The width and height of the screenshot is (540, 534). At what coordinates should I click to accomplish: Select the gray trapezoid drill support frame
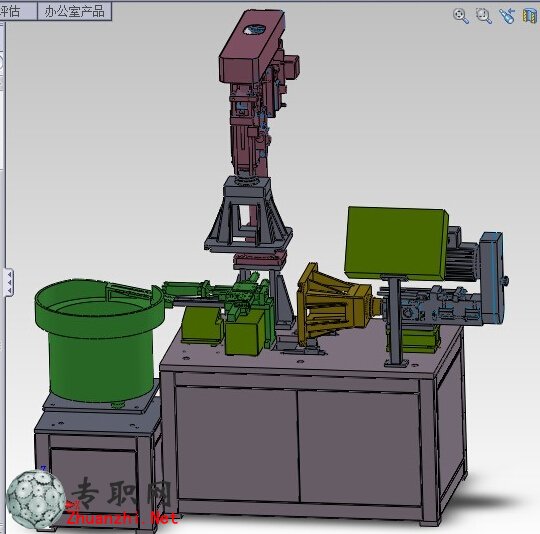[x=248, y=217]
